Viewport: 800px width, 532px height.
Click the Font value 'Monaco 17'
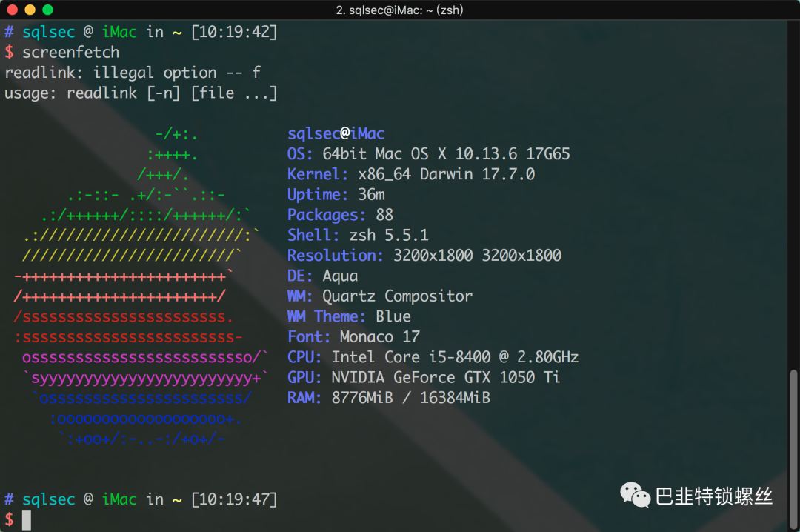coord(380,337)
